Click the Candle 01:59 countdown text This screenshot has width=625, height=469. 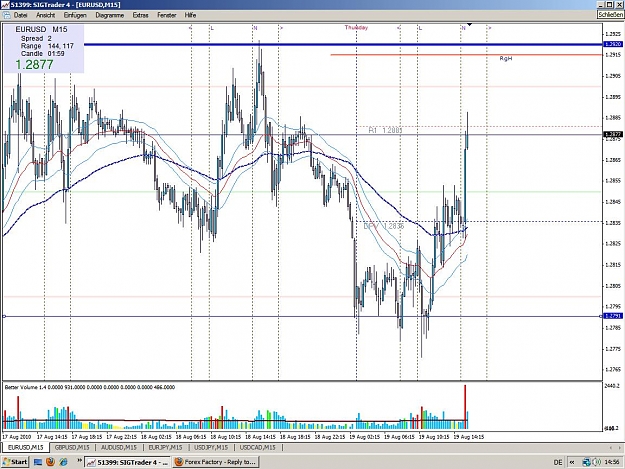click(x=43, y=53)
